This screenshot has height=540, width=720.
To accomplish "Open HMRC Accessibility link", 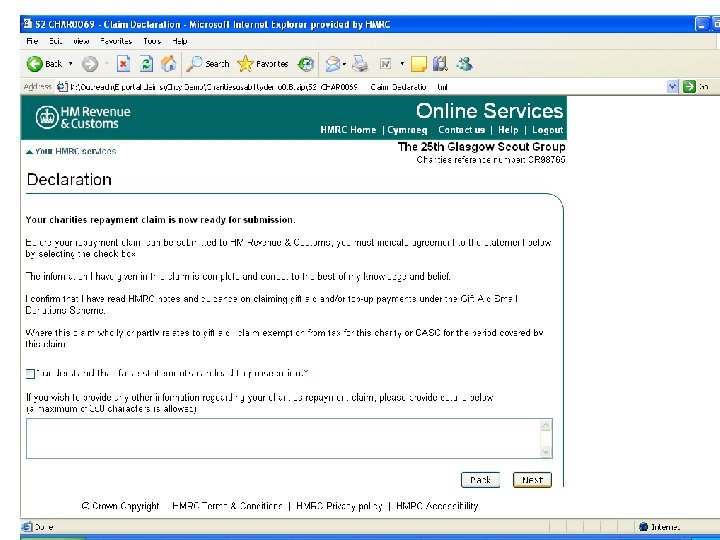I will click(437, 506).
